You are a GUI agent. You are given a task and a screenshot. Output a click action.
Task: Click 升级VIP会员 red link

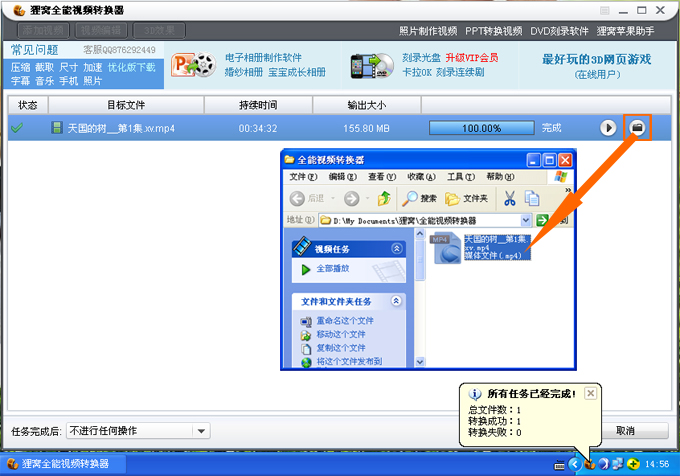tap(472, 58)
